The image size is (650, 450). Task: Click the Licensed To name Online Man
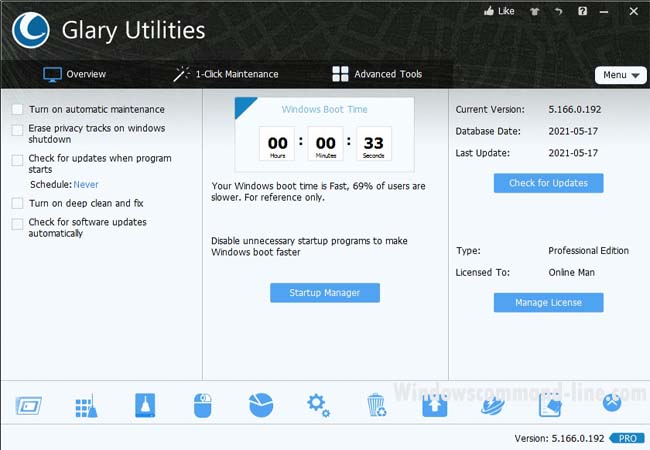[571, 273]
